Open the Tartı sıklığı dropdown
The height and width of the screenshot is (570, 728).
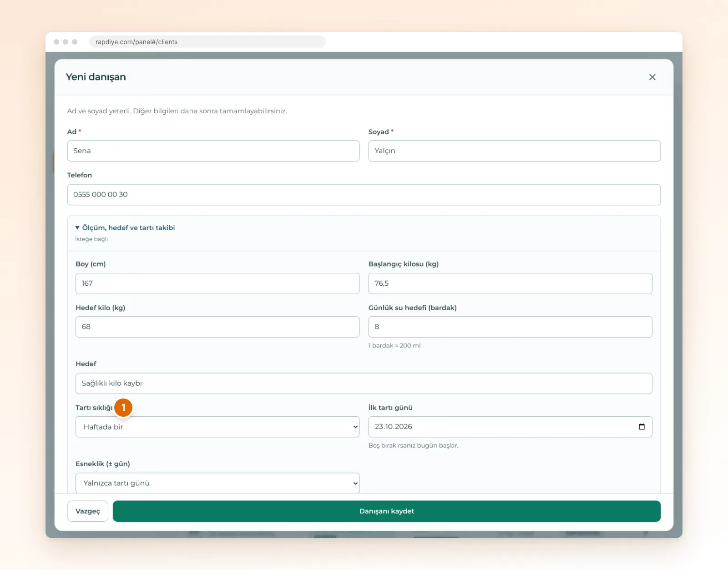click(x=217, y=427)
